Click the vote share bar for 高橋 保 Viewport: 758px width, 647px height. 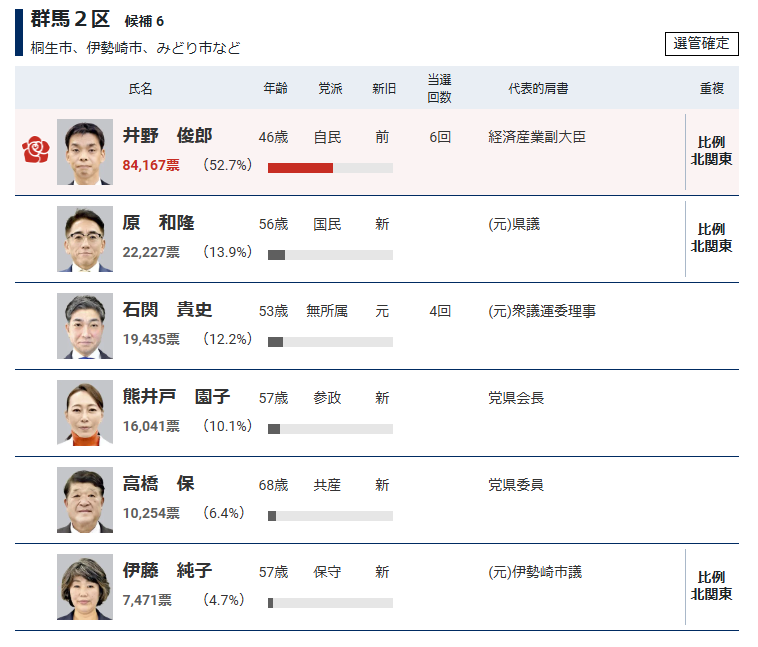click(330, 516)
